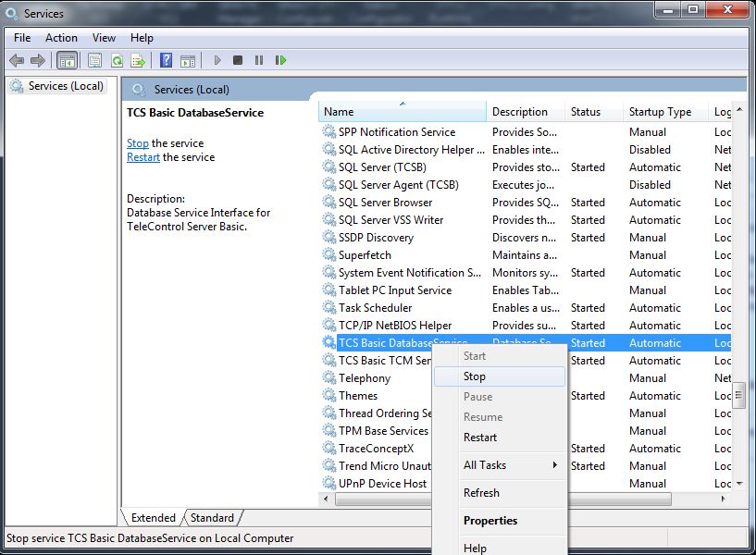Image resolution: width=756 pixels, height=555 pixels.
Task: Switch to the Standard tab
Action: pyautogui.click(x=212, y=517)
